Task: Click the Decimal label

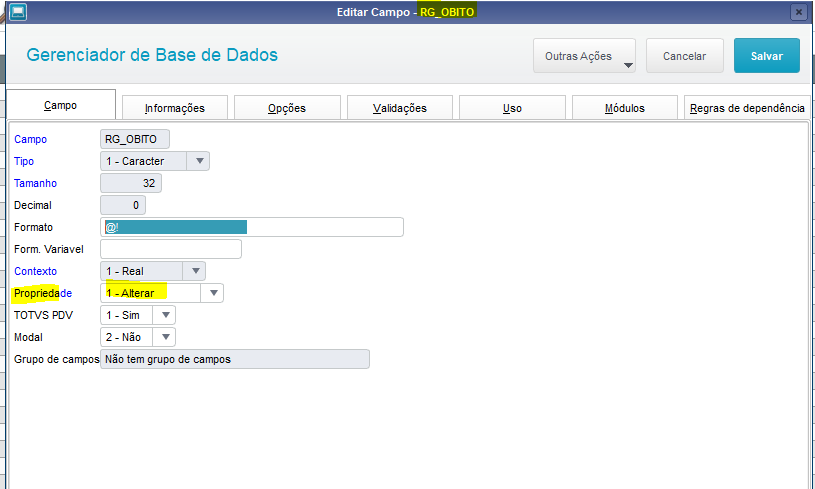Action: [x=33, y=205]
